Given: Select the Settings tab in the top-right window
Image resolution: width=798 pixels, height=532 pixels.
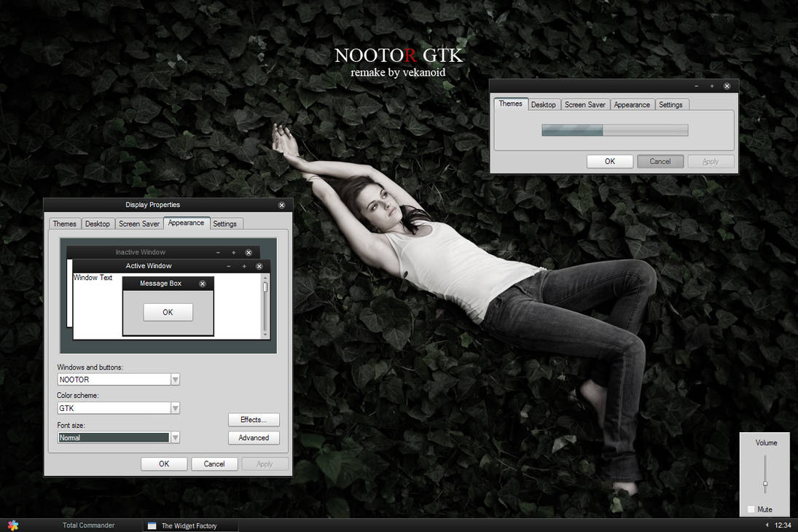Looking at the screenshot, I should [x=671, y=104].
